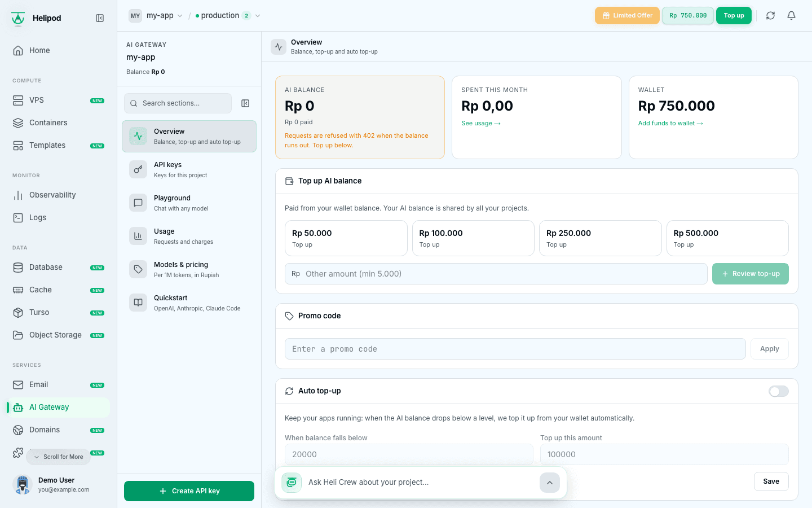Open the Playground section
Image resolution: width=812 pixels, height=508 pixels.
[189, 203]
